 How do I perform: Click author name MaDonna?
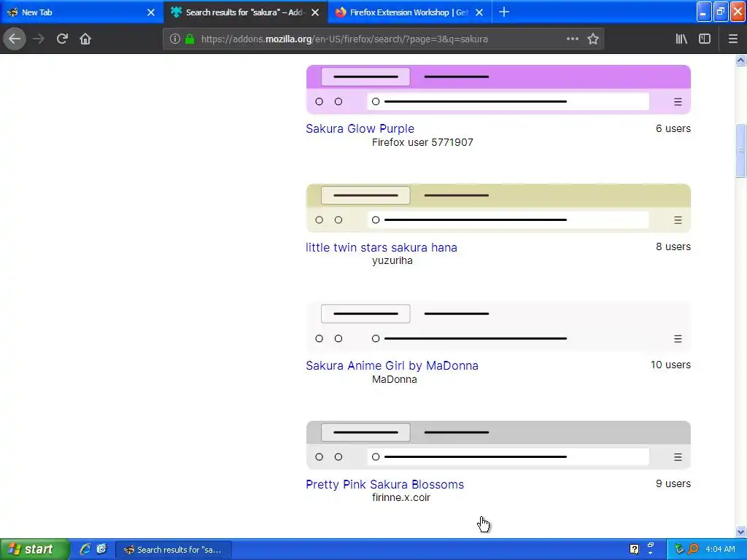(x=395, y=379)
